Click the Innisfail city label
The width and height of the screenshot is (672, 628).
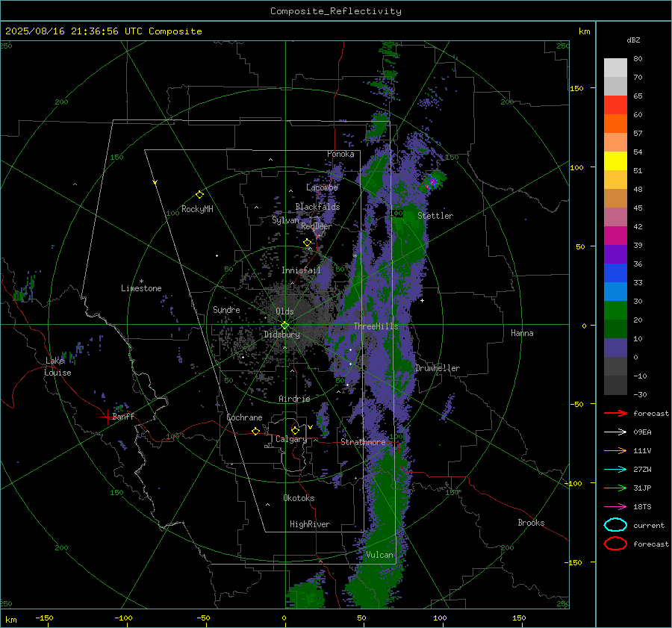pos(301,270)
